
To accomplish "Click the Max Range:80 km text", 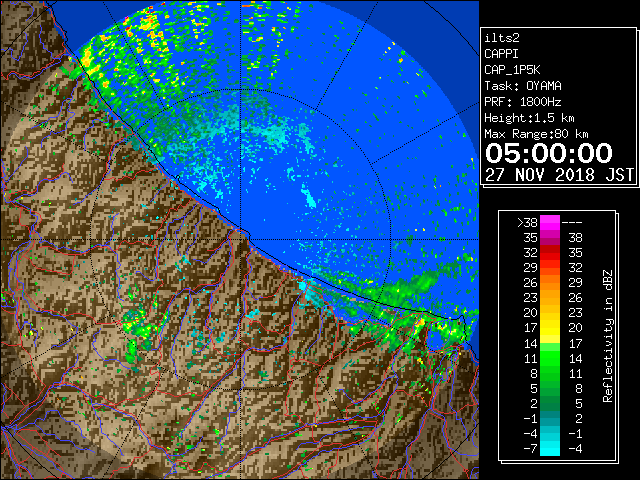I will pyautogui.click(x=536, y=134).
